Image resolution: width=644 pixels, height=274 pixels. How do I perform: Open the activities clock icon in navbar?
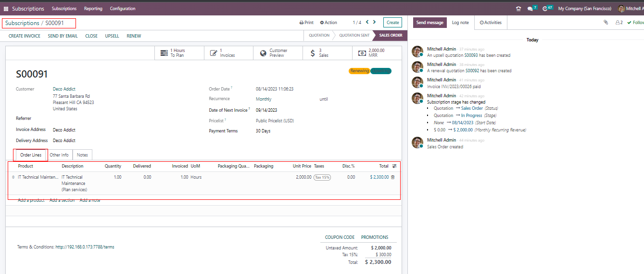[x=545, y=9]
